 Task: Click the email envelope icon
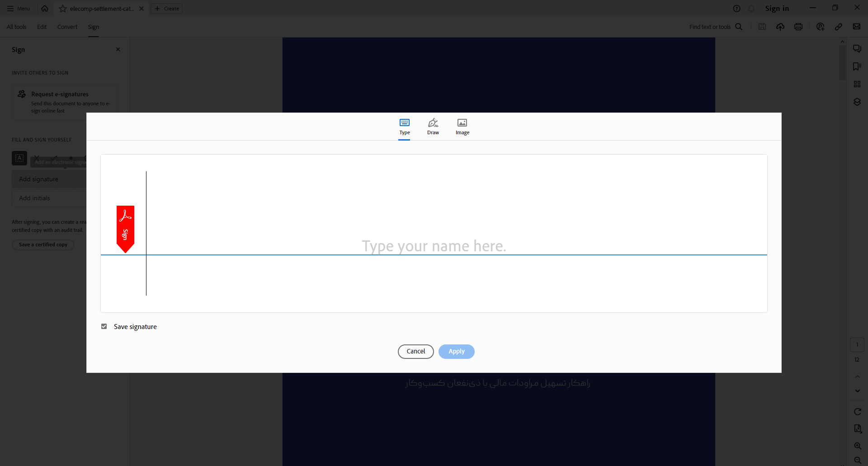point(857,27)
